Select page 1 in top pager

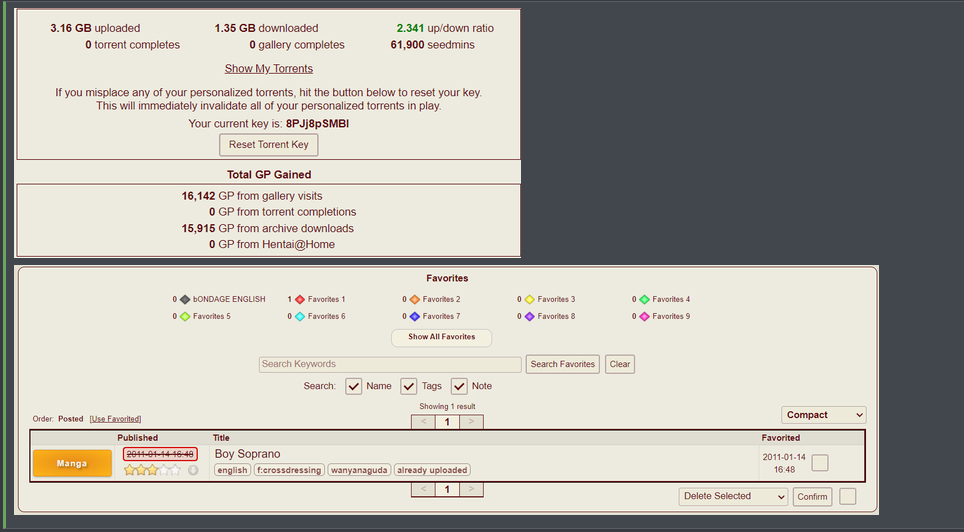click(x=447, y=422)
